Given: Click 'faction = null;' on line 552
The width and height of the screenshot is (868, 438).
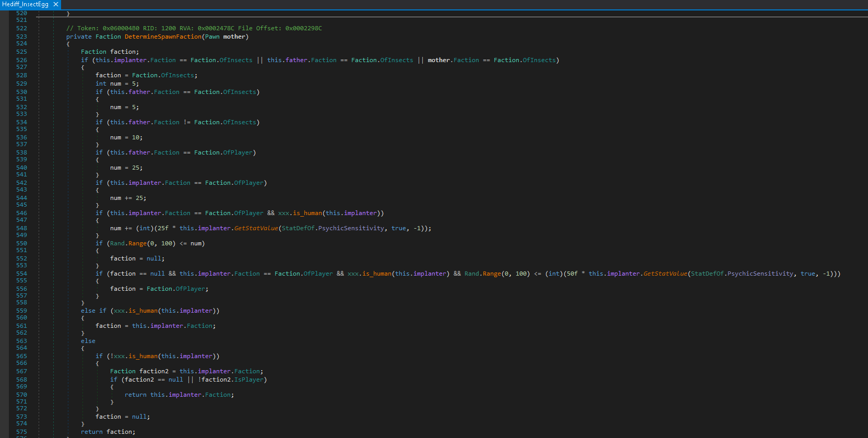Looking at the screenshot, I should [x=137, y=258].
